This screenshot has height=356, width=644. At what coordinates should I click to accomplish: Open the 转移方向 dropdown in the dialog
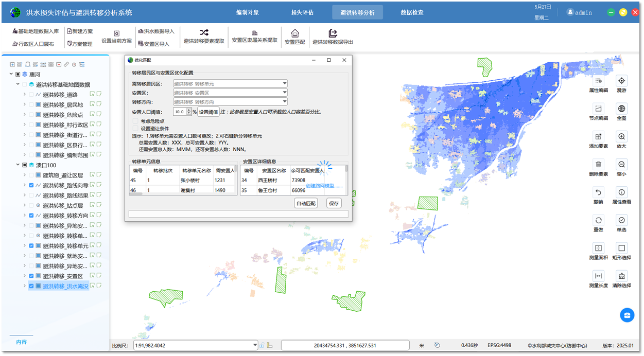(x=285, y=101)
